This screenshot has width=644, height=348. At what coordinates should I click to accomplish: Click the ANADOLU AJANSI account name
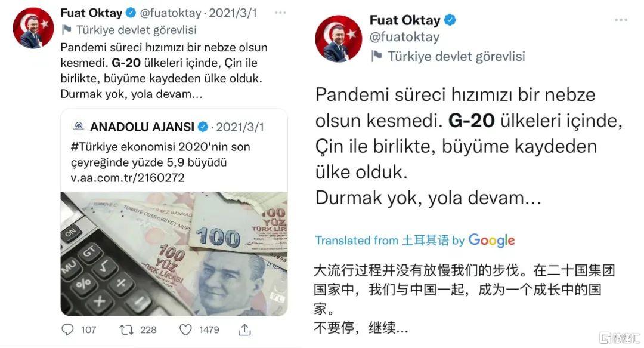[142, 127]
